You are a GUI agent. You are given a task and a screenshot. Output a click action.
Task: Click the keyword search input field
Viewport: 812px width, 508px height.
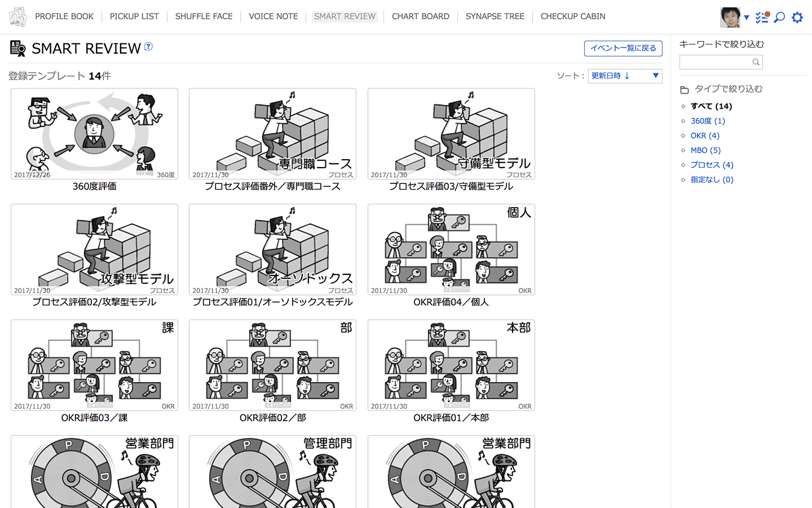point(721,62)
